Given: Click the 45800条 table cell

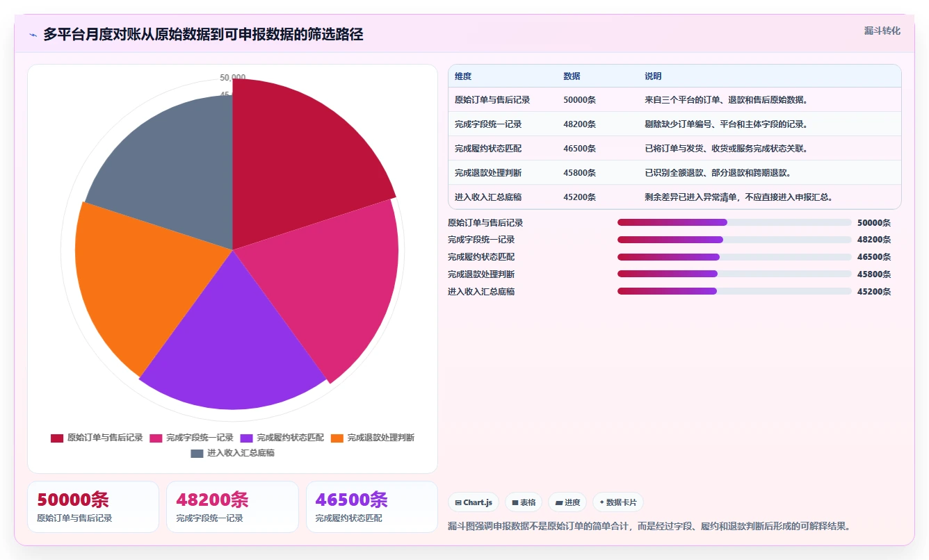Looking at the screenshot, I should coord(579,173).
